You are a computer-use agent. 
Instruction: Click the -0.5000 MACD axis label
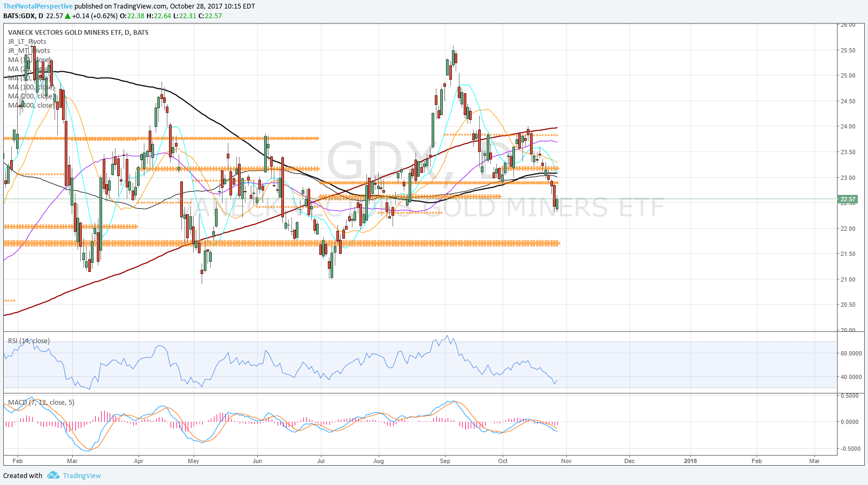(849, 449)
